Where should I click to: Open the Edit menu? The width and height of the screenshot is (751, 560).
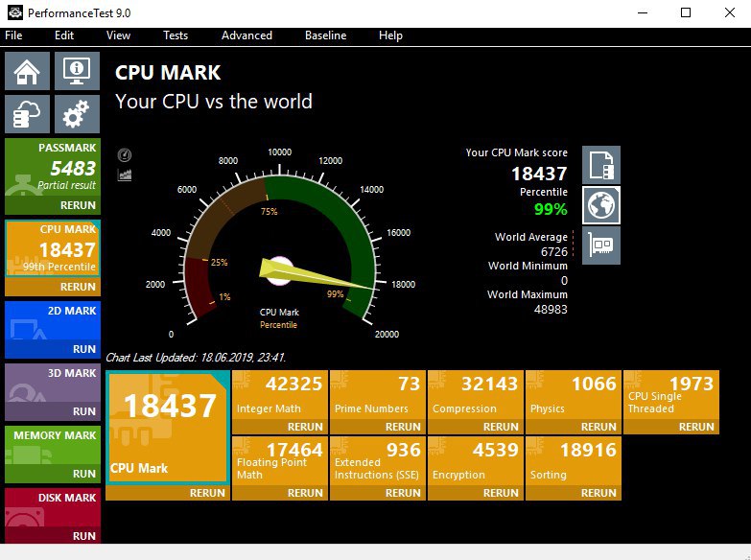click(x=64, y=35)
